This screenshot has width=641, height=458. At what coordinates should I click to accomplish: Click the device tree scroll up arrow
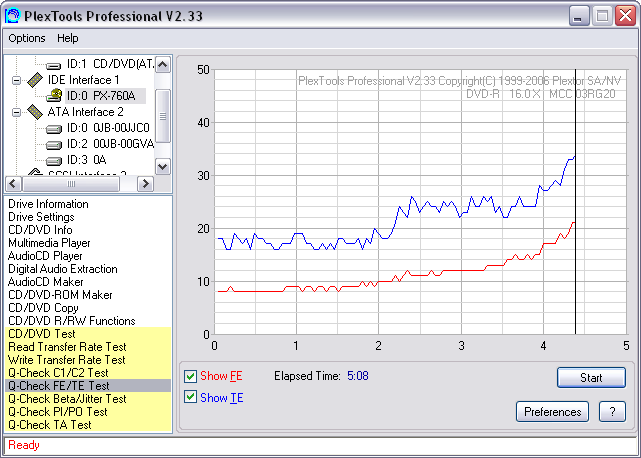tap(163, 65)
